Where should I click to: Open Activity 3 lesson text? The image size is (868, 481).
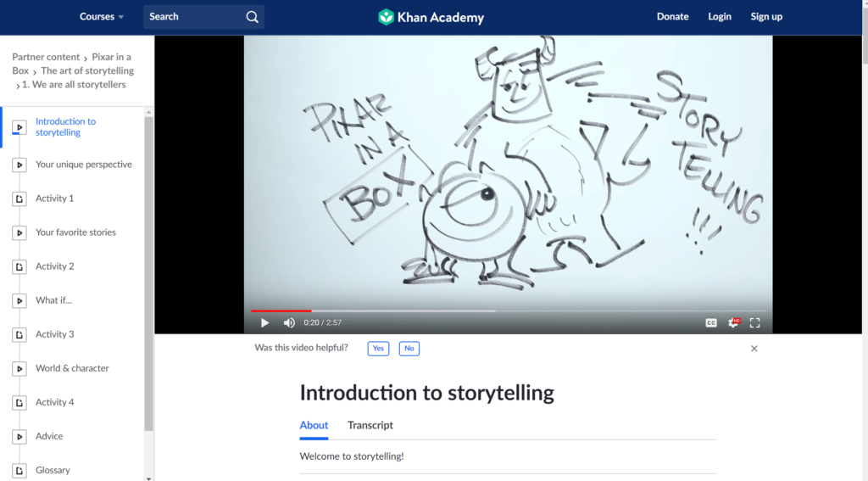(x=55, y=334)
